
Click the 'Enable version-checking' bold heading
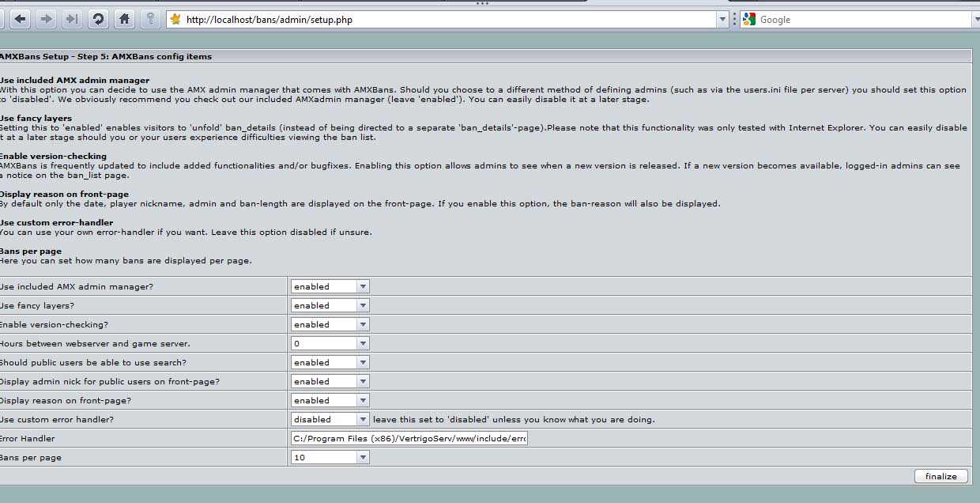tap(53, 156)
